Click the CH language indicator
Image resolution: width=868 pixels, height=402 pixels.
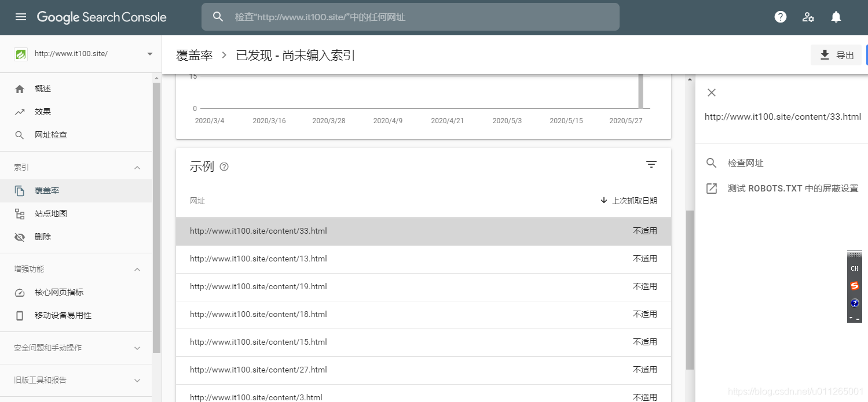tap(855, 268)
